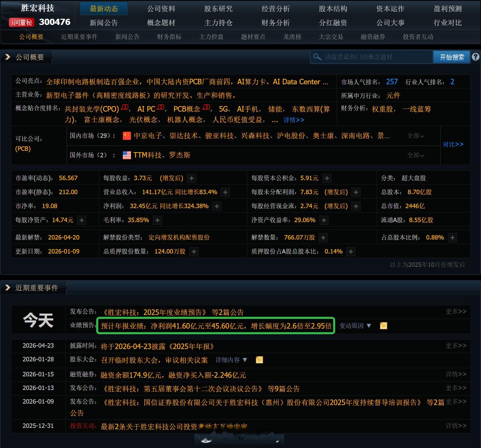This screenshot has width=481, height=448.
Task: Open the yellow note icon beside 变动原因
Action: pyautogui.click(x=383, y=326)
